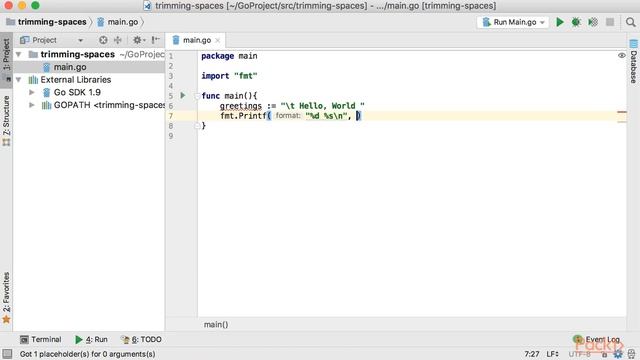Click the 7:27 caret position indicator
Screen dimensions: 640x360
pyautogui.click(x=532, y=354)
